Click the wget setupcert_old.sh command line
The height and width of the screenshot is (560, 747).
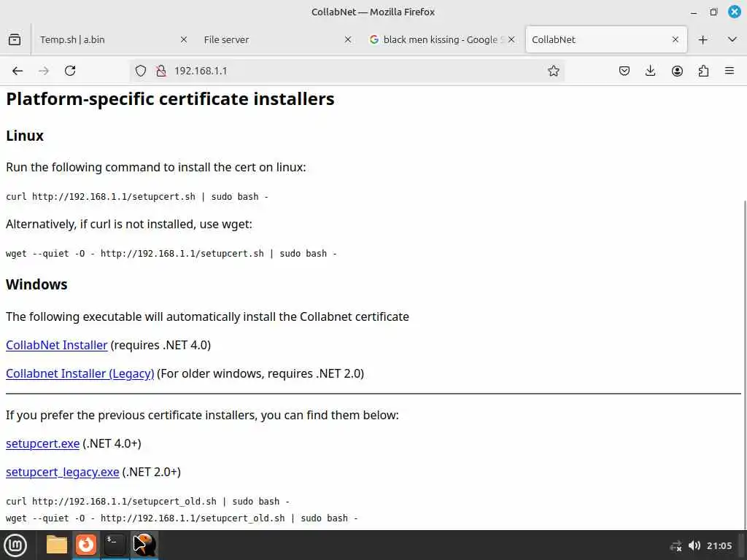[182, 518]
